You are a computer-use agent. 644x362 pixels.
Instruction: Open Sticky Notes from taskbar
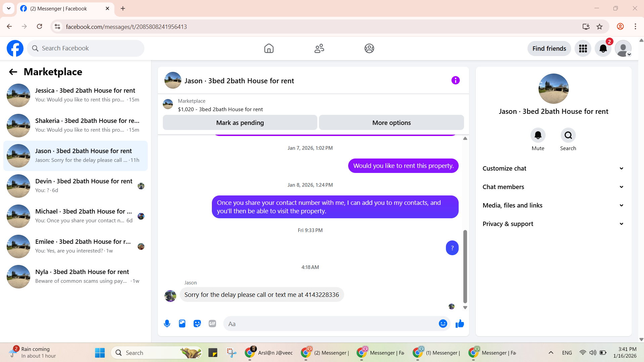[213, 353]
